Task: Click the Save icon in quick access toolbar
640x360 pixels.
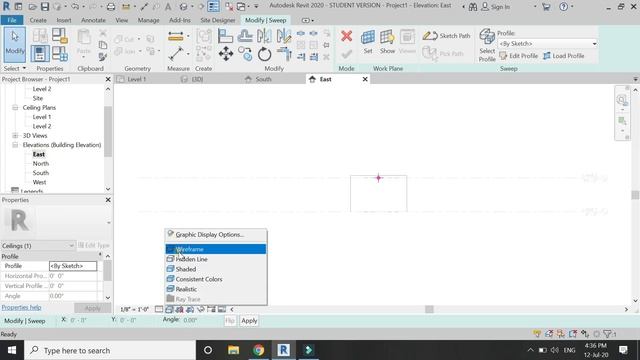Action: (x=45, y=7)
